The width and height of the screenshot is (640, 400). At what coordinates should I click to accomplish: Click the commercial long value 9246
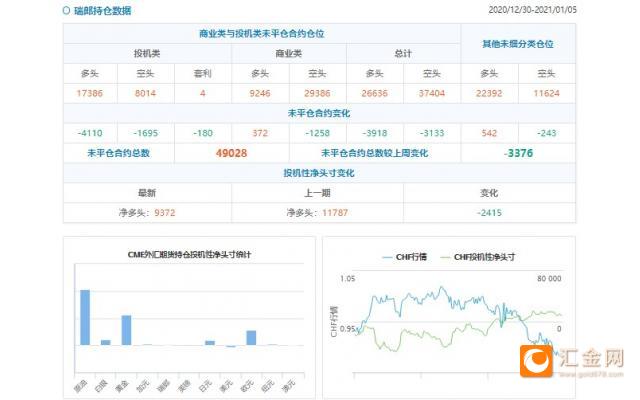pos(260,93)
